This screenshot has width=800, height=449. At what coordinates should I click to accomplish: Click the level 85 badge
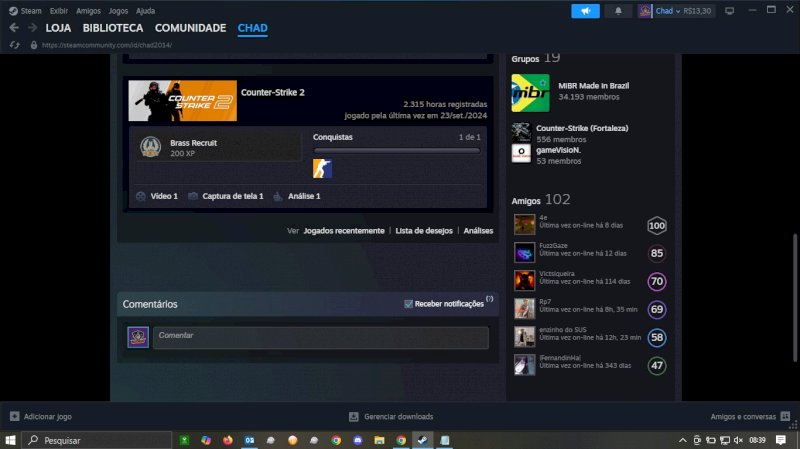(657, 254)
